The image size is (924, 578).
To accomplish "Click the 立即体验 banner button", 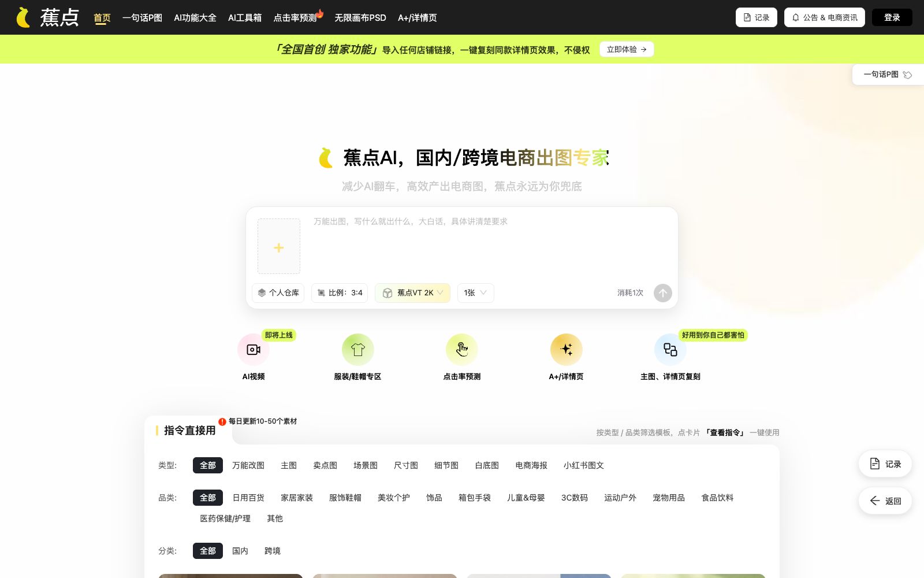I will (x=627, y=50).
